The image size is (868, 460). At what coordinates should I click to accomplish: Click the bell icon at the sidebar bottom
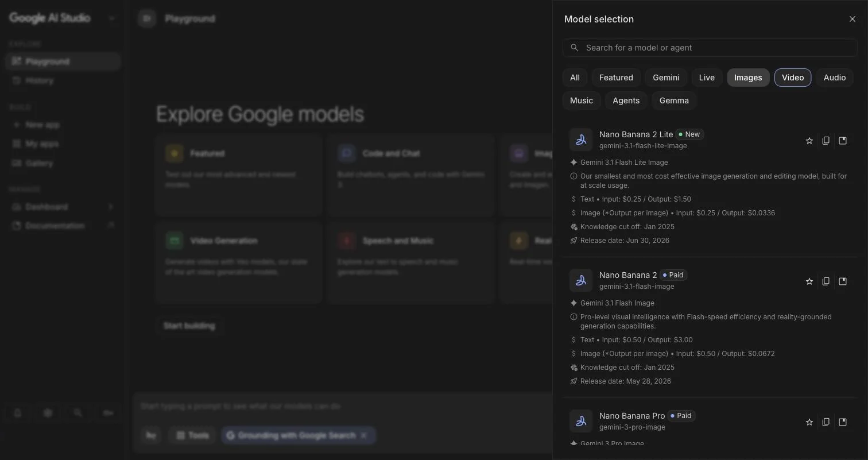(x=18, y=413)
